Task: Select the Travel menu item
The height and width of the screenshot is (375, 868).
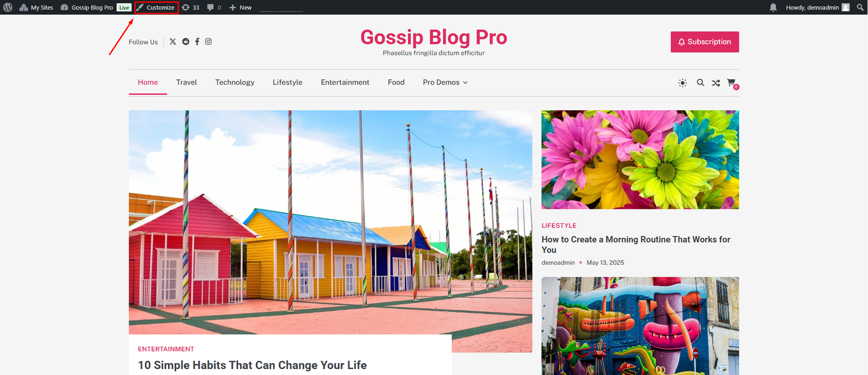Action: click(187, 82)
